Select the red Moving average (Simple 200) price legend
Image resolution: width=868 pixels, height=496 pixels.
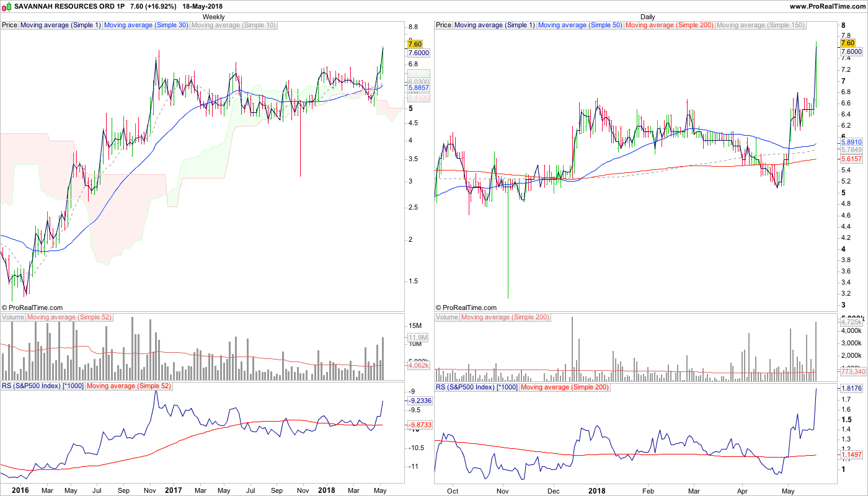[x=670, y=25]
